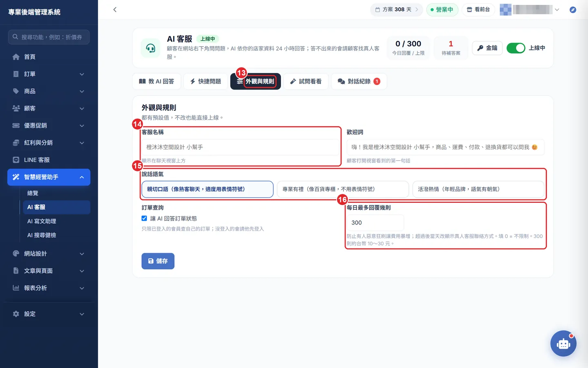Viewport: 588px width, 368px height.
Task: Click the 首頁 home icon in sidebar
Action: [x=16, y=57]
